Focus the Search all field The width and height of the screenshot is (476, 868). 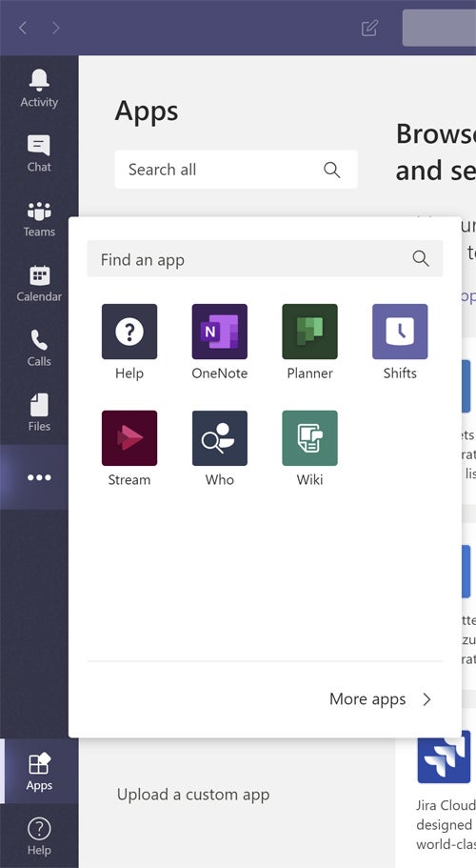click(x=236, y=170)
